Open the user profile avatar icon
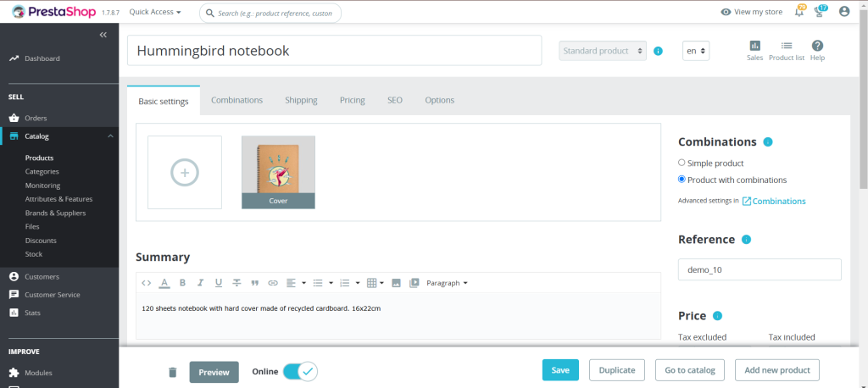Viewport: 868px width, 388px height. (x=844, y=11)
